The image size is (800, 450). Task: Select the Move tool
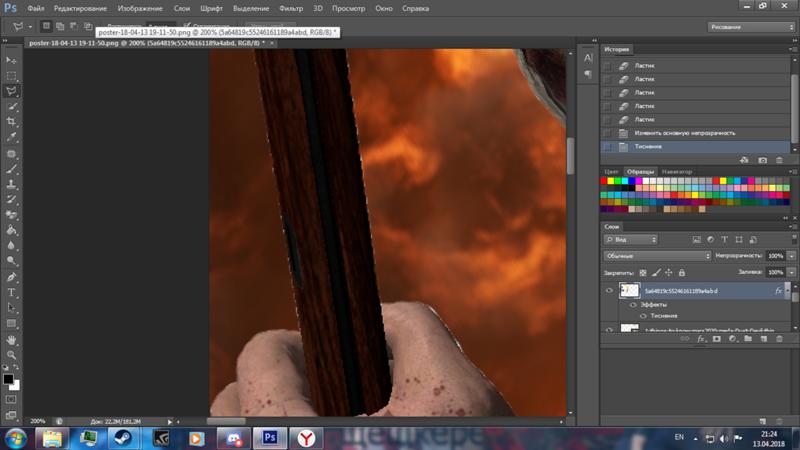pos(11,60)
